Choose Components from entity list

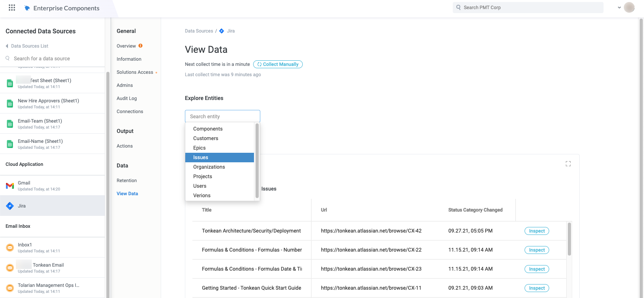tap(219, 129)
